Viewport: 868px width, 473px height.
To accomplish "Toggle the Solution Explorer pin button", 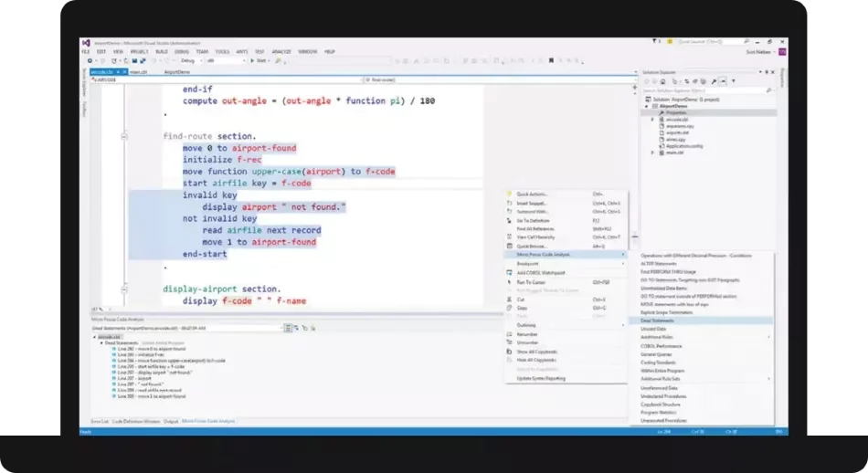I will pos(767,71).
